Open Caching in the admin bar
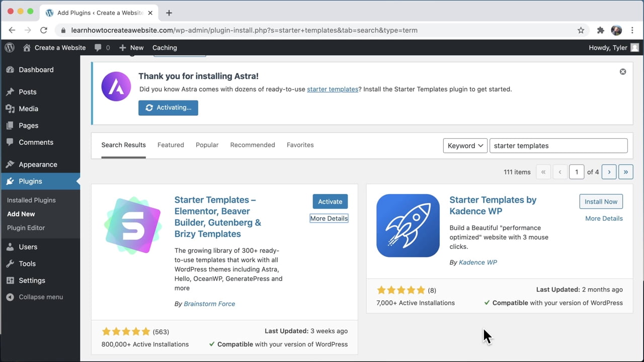 tap(165, 48)
